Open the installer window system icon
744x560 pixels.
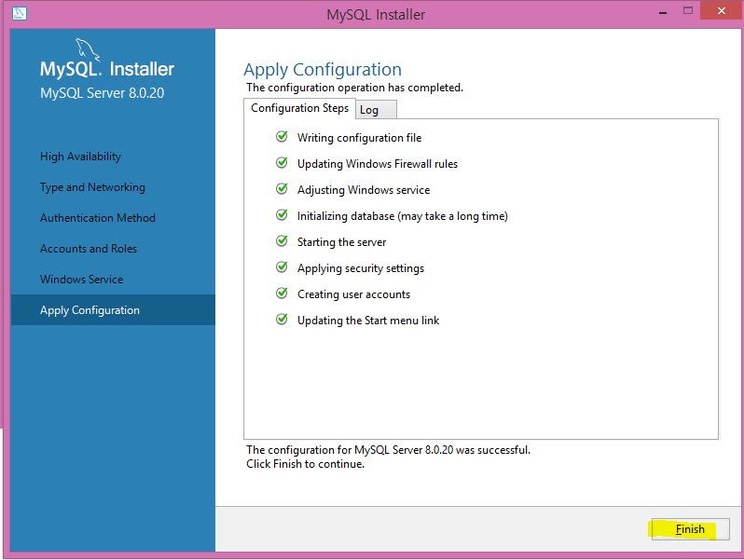pos(20,13)
